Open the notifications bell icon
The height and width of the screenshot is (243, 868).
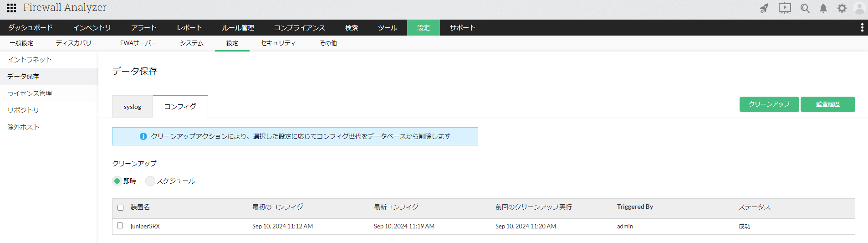[823, 8]
